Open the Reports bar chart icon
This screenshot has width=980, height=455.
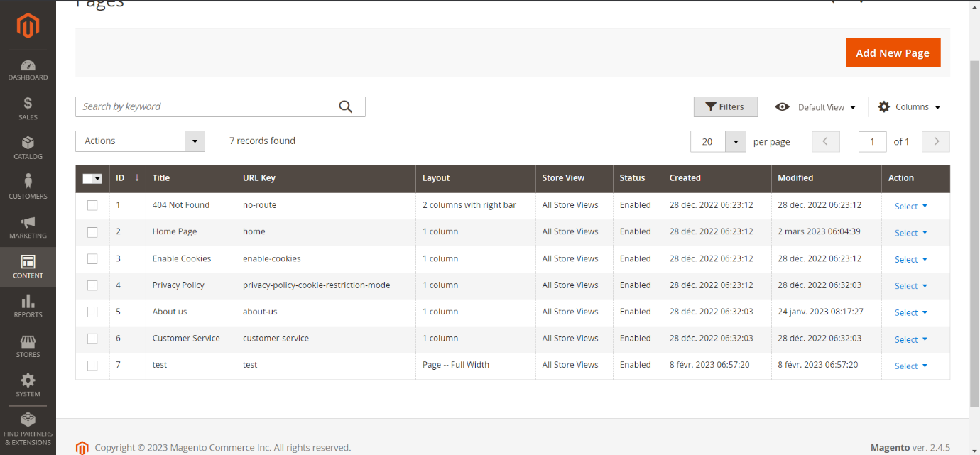pyautogui.click(x=28, y=302)
